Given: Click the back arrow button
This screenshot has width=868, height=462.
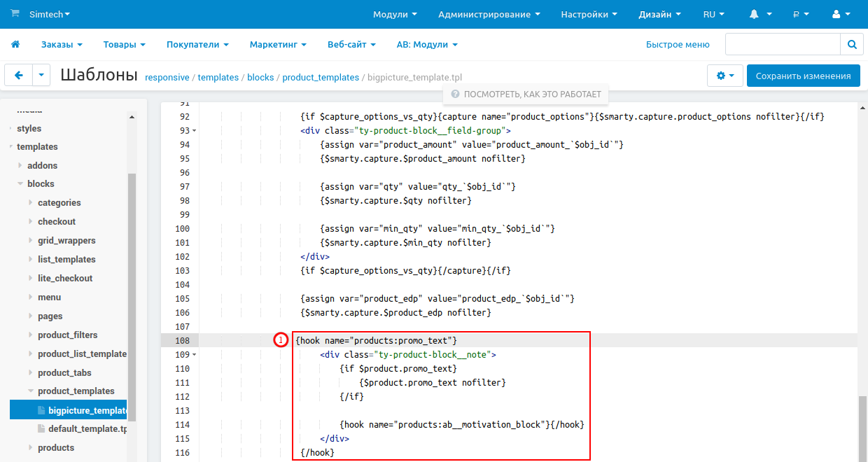Looking at the screenshot, I should [19, 76].
